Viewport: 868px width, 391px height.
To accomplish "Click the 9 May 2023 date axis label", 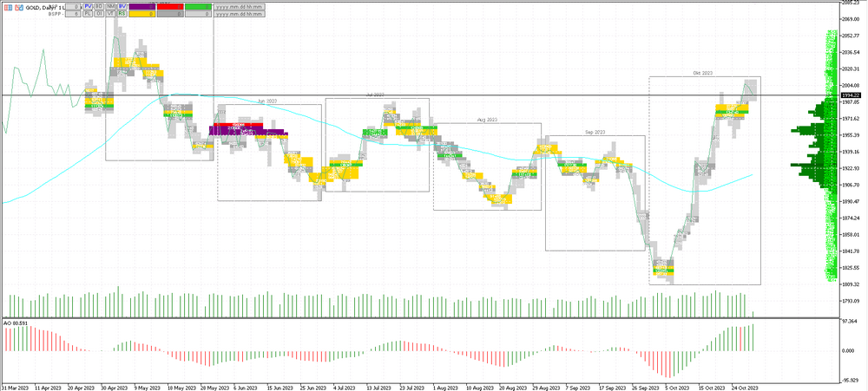I will [148, 388].
